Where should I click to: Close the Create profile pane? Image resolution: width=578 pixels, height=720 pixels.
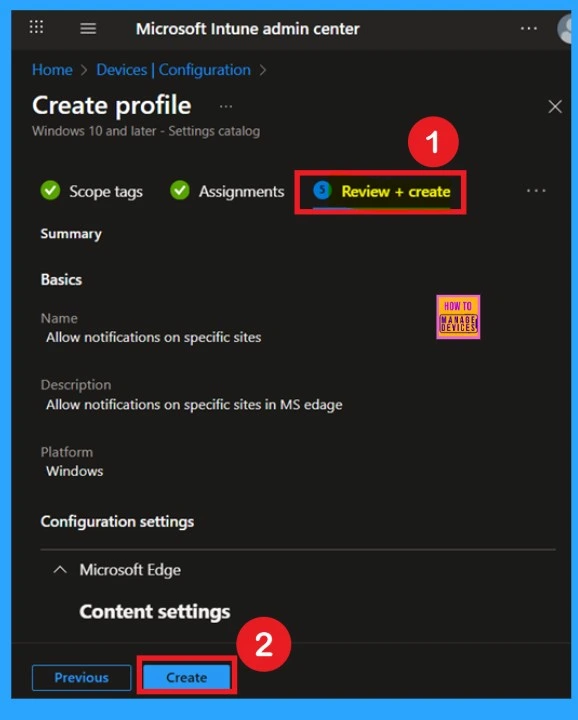tap(555, 107)
